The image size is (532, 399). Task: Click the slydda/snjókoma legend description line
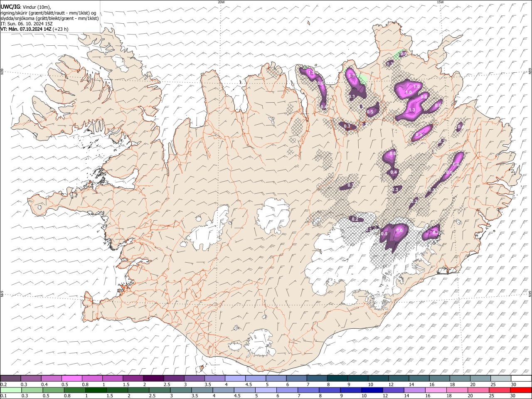click(50, 18)
